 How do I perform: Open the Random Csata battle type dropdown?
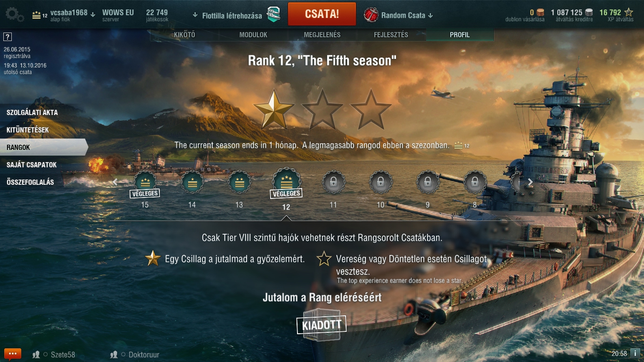pos(430,16)
